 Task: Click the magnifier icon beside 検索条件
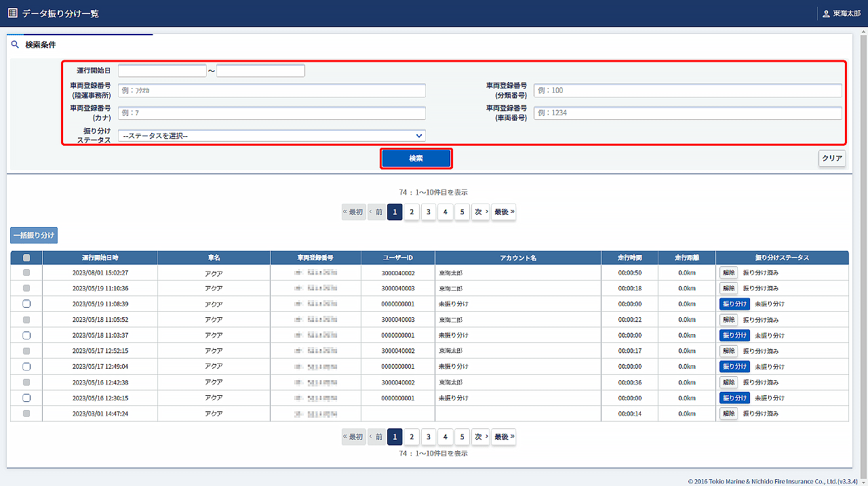(x=16, y=45)
